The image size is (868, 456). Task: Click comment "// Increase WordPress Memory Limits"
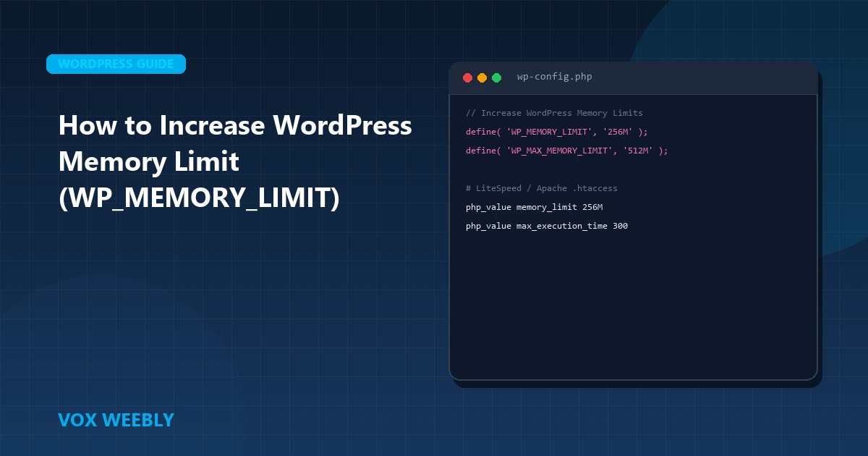coord(554,113)
